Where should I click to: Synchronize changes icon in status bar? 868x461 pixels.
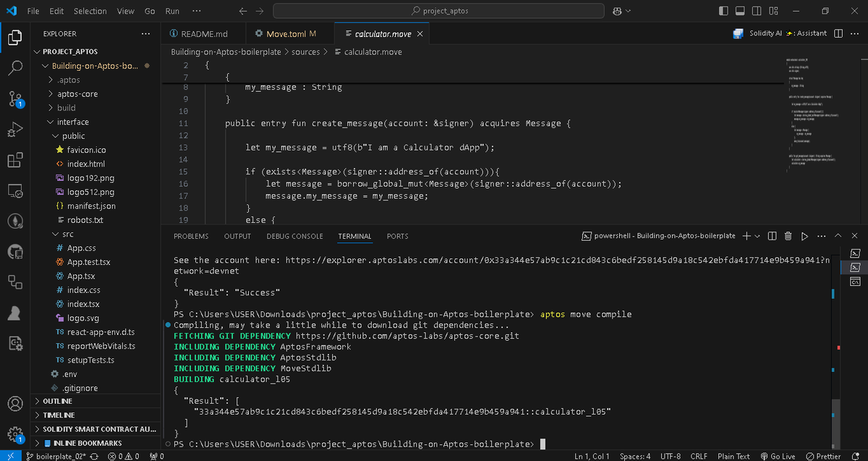point(93,456)
